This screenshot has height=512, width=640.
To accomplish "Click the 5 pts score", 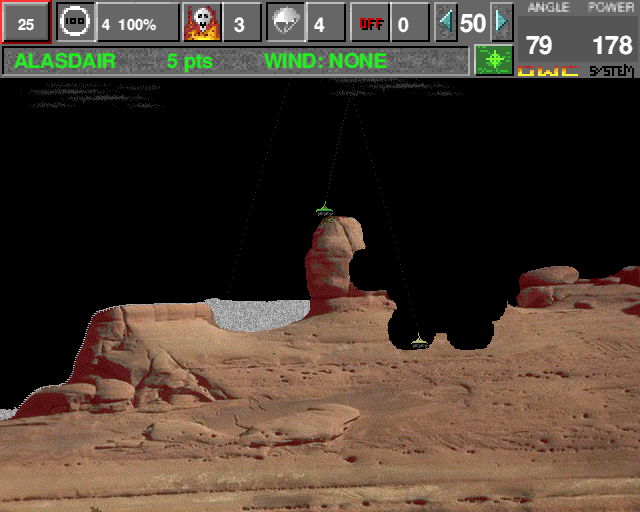I will tap(190, 61).
